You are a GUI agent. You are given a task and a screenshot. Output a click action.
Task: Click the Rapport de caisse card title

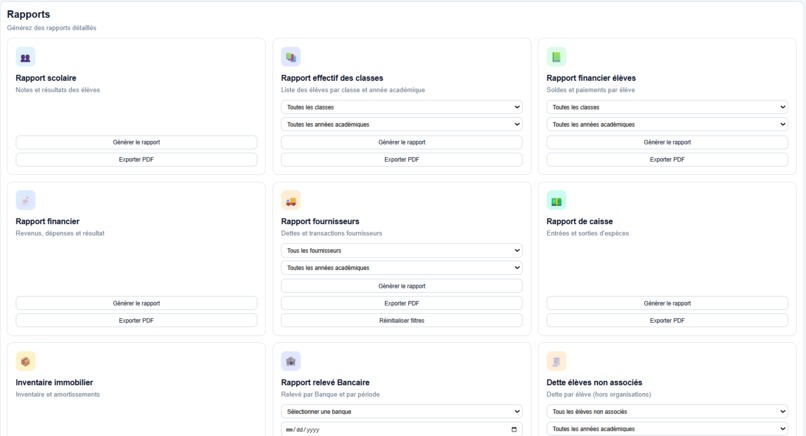pyautogui.click(x=579, y=222)
